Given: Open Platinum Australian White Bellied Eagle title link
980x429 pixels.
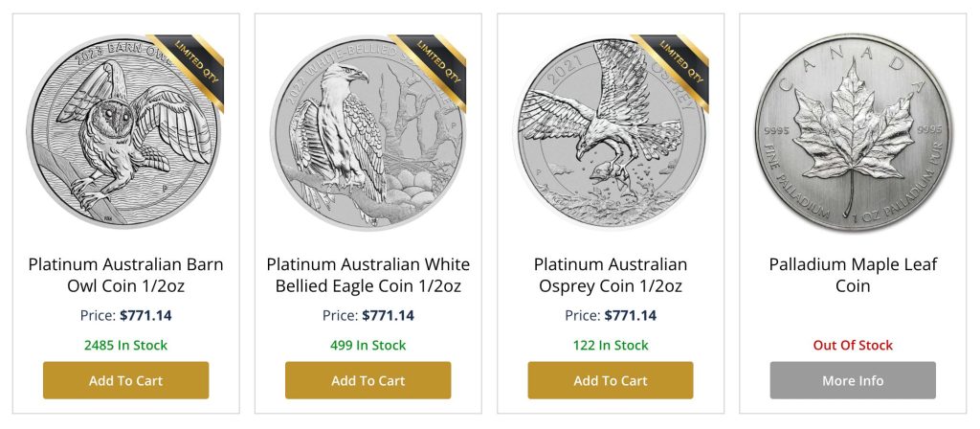Looking at the screenshot, I should [x=368, y=275].
